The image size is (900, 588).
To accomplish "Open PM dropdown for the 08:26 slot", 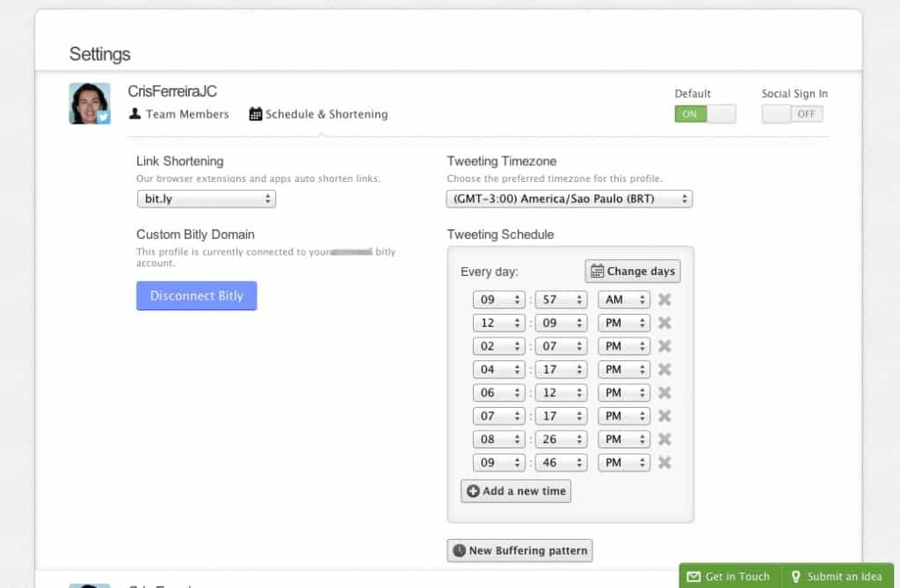I will point(624,439).
